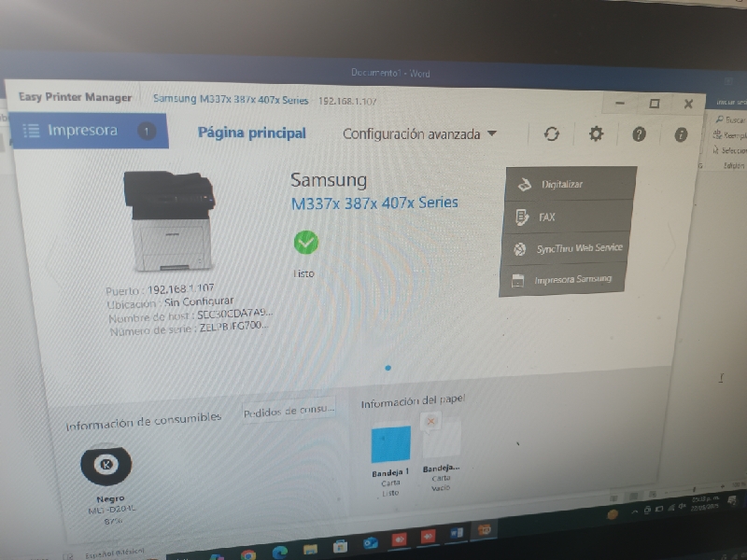This screenshot has width=747, height=560.
Task: Refresh the printer status with the refresh icon
Action: tap(552, 133)
